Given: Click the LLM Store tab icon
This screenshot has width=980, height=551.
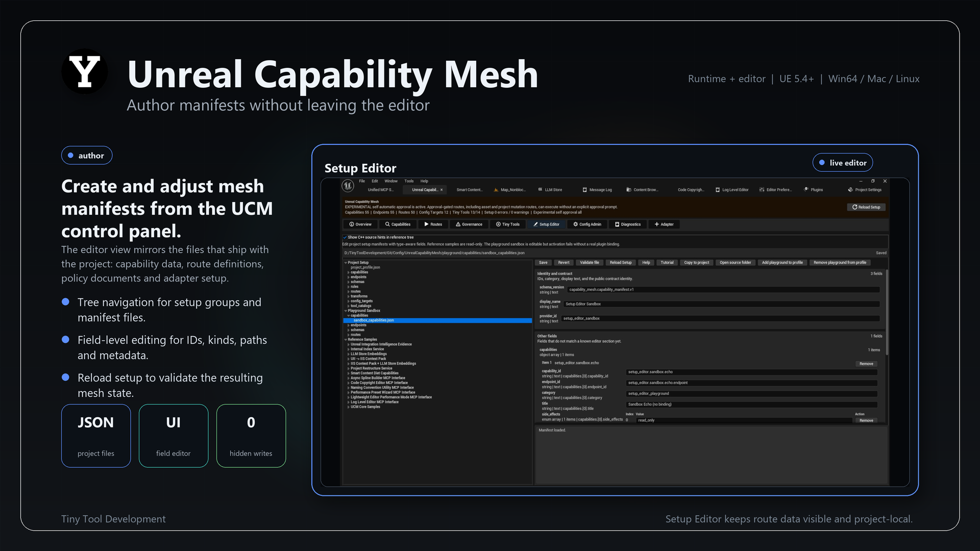Looking at the screenshot, I should tap(541, 190).
